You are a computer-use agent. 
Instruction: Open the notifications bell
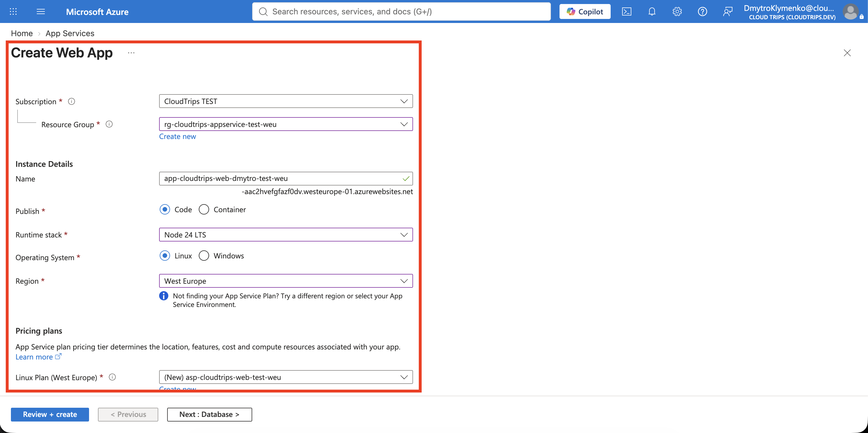652,11
